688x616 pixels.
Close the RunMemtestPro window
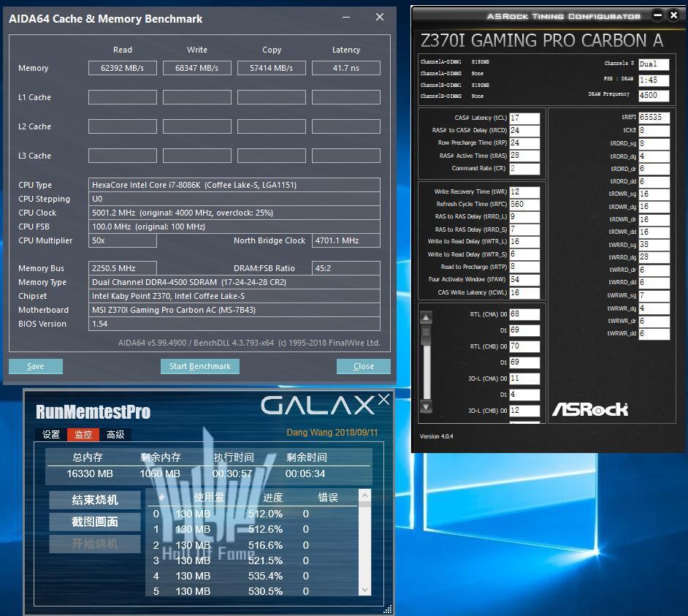coord(383,399)
